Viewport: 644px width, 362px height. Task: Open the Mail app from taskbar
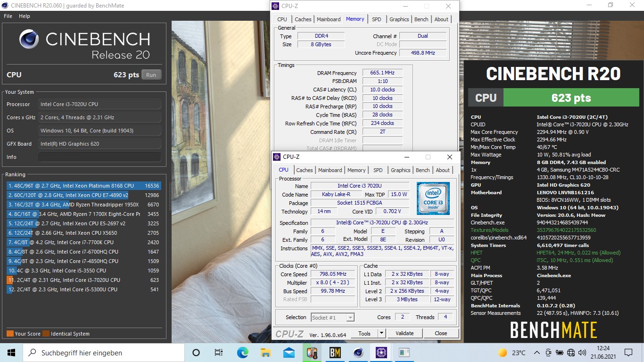point(289,352)
